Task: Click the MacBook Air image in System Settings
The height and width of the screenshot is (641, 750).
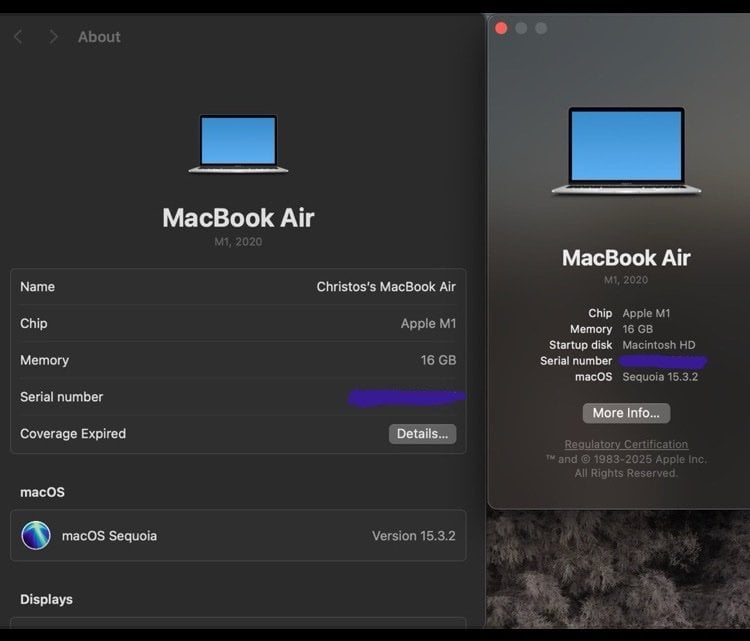Action: point(238,144)
